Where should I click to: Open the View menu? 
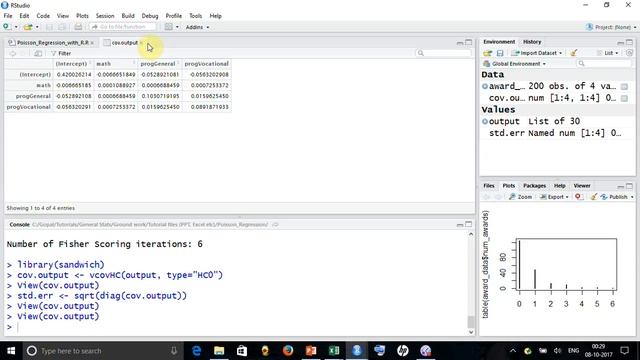click(x=62, y=16)
